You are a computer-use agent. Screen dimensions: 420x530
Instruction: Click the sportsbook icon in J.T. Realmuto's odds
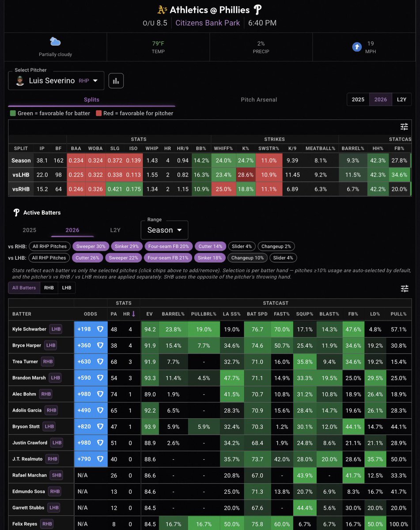(100, 459)
